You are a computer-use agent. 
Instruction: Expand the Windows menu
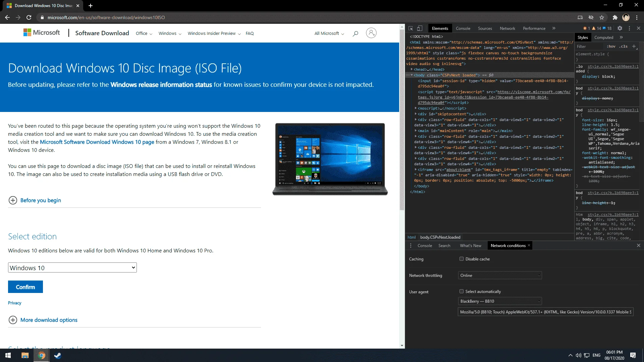(170, 33)
